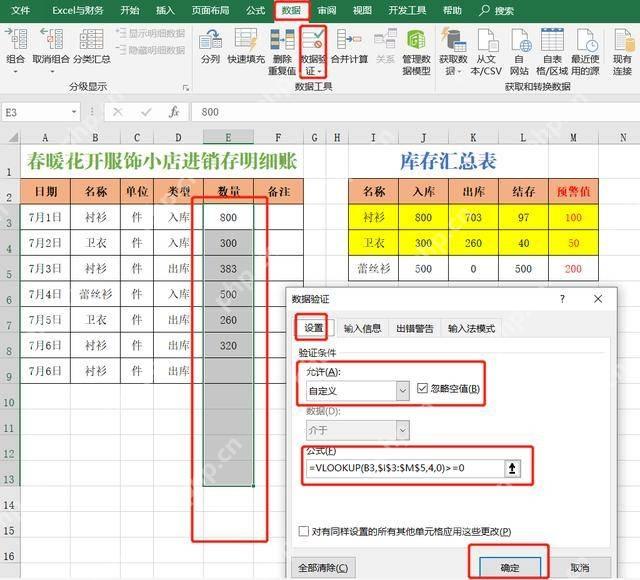Expand 取消组合 dropdown arrow
Screen dimensions: 640x580
click(52, 72)
